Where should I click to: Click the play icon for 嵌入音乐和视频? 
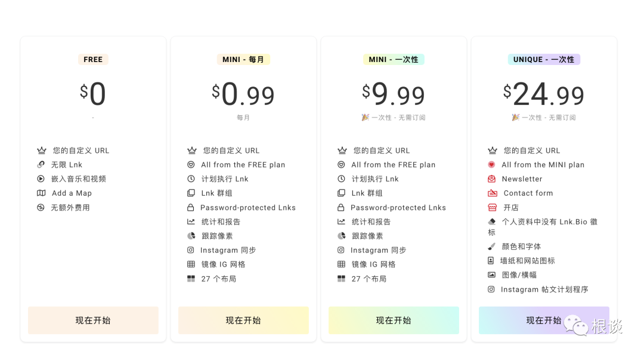41,179
